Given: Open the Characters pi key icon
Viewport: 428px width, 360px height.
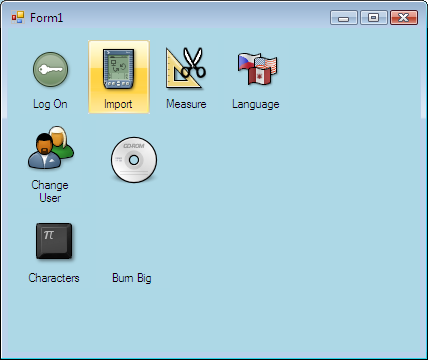Looking at the screenshot, I should pos(54,241).
